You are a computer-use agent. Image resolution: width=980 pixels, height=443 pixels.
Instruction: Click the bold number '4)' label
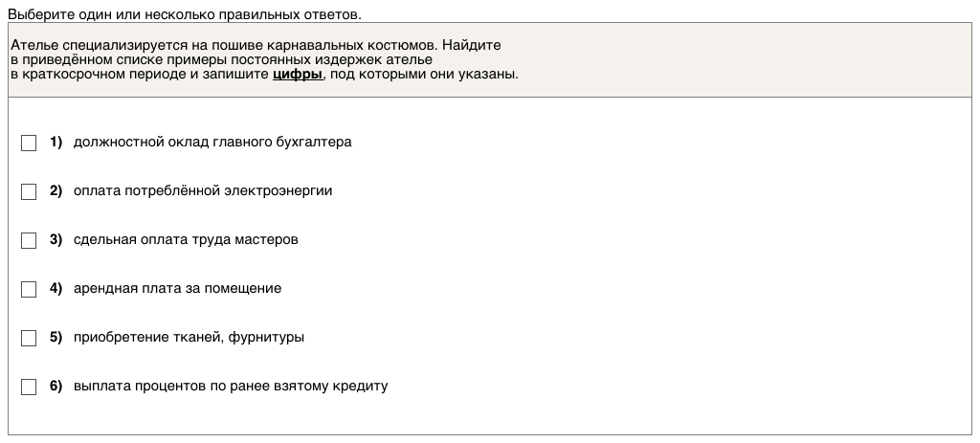tap(56, 288)
